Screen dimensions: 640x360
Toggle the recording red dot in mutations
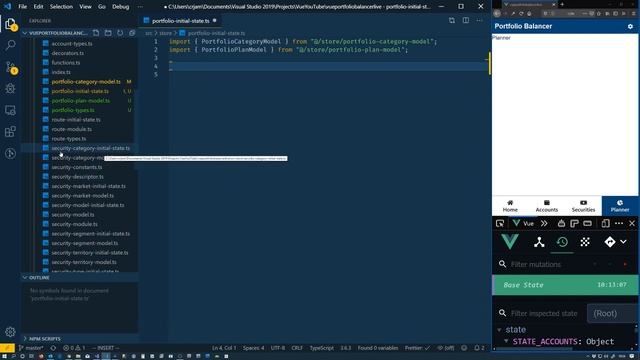click(x=625, y=264)
